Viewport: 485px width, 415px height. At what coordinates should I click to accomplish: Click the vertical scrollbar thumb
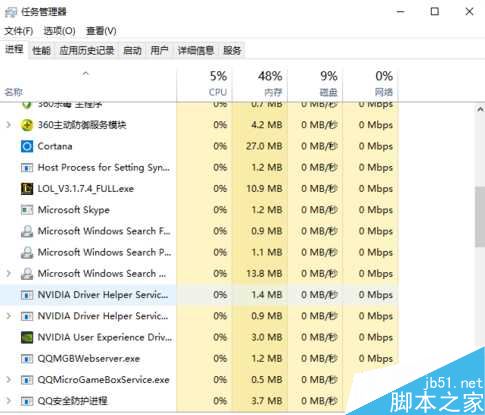click(480, 217)
